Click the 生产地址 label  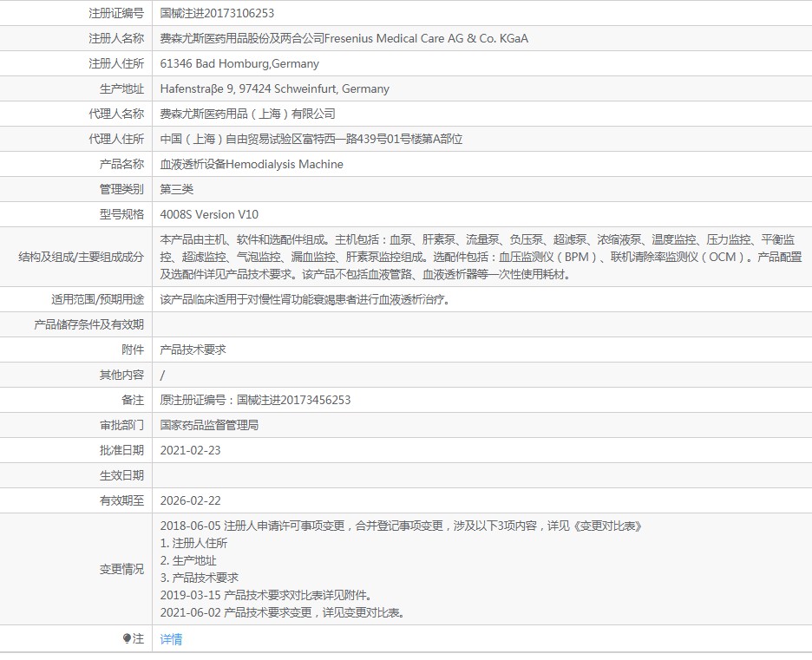coord(121,88)
